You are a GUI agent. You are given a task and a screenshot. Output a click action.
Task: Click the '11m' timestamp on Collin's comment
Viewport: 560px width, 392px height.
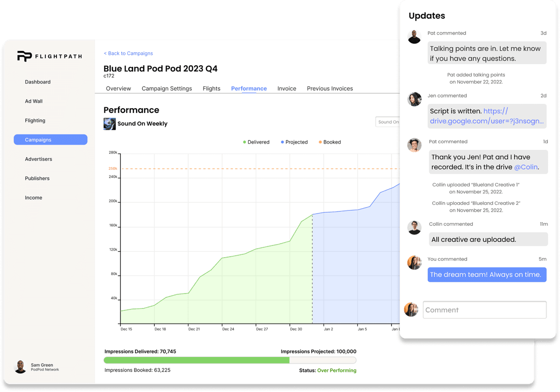pos(544,224)
